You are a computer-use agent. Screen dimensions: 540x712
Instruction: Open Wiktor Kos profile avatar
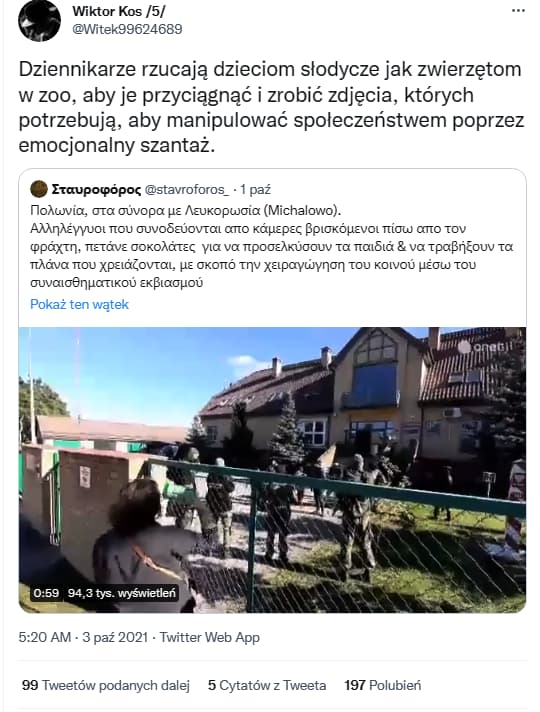click(40, 20)
